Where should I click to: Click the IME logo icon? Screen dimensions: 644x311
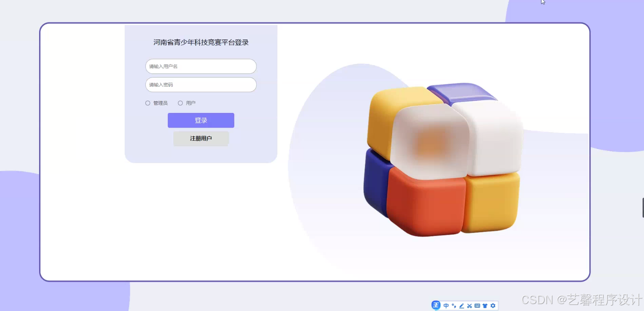tap(436, 305)
